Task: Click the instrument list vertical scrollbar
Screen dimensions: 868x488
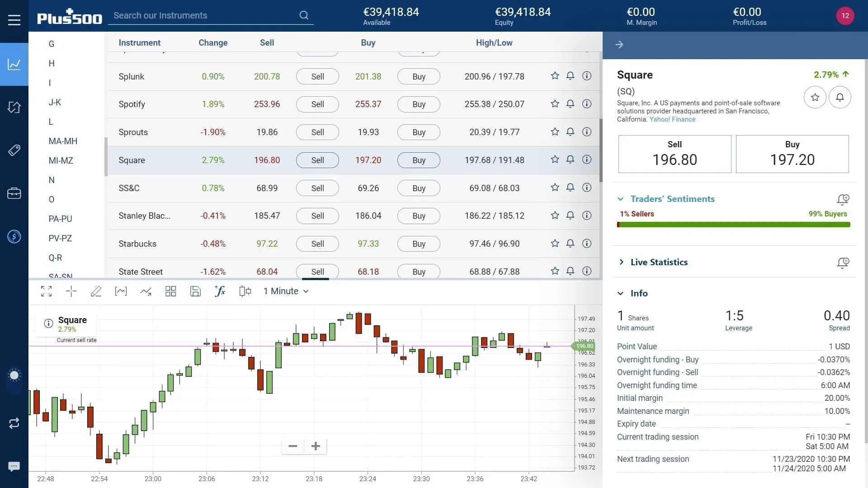Action: (x=601, y=150)
